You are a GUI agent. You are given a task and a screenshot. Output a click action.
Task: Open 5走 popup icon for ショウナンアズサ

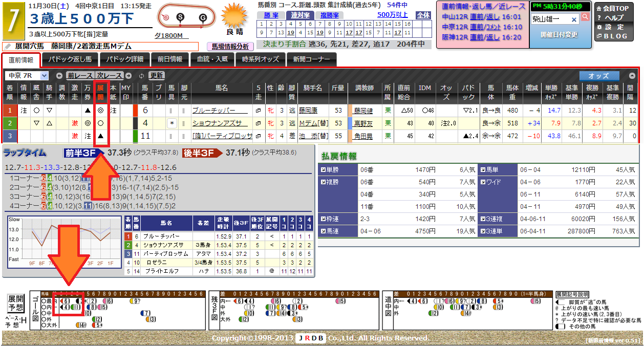pyautogui.click(x=258, y=123)
